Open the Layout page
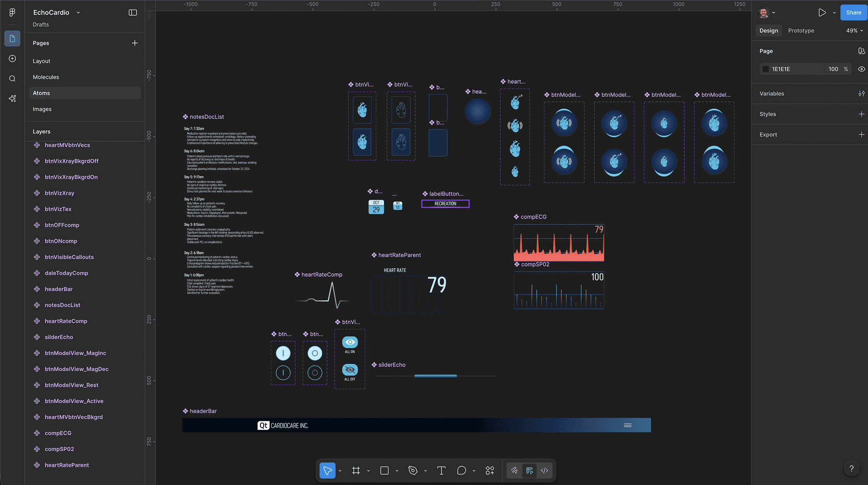 pyautogui.click(x=85, y=61)
